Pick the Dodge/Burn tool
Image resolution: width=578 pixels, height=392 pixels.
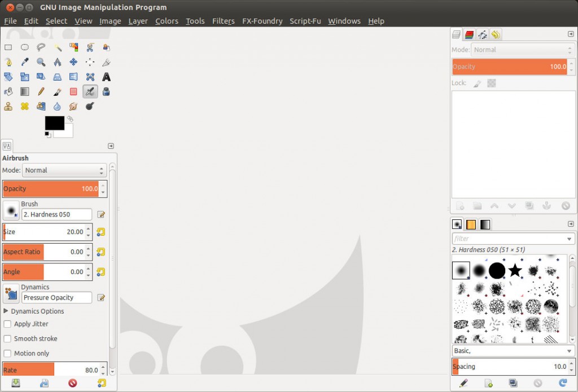coord(90,106)
